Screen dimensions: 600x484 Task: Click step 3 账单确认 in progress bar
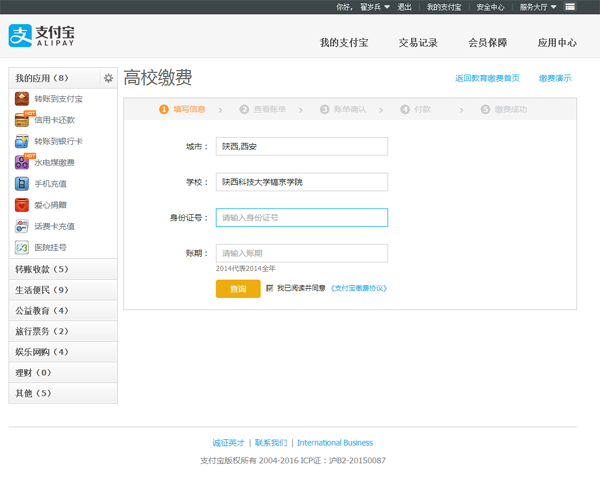pyautogui.click(x=343, y=109)
